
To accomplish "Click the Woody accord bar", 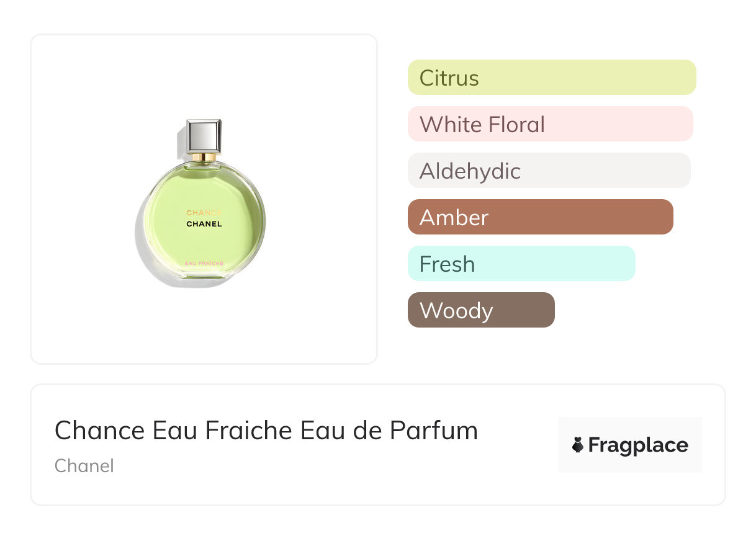I will point(481,310).
